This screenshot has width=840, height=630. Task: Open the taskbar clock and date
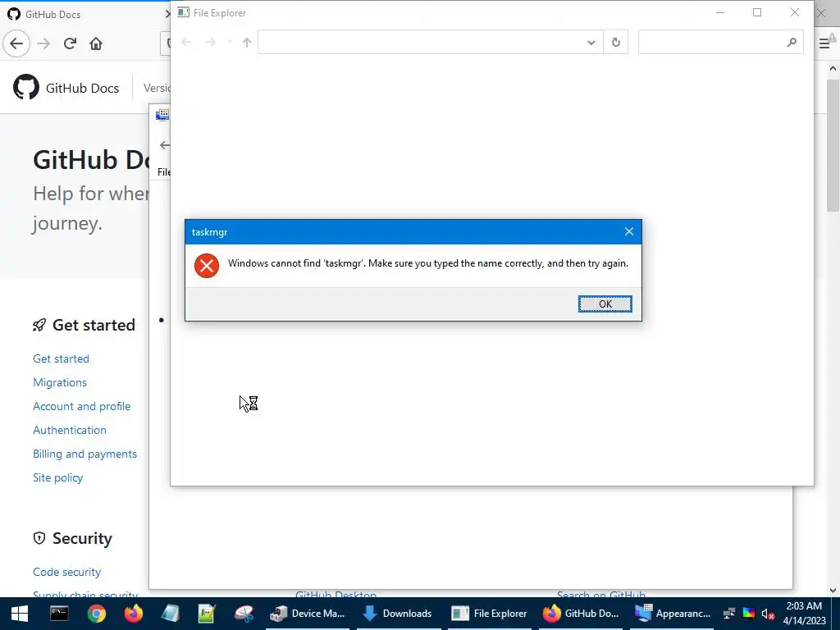click(x=804, y=614)
